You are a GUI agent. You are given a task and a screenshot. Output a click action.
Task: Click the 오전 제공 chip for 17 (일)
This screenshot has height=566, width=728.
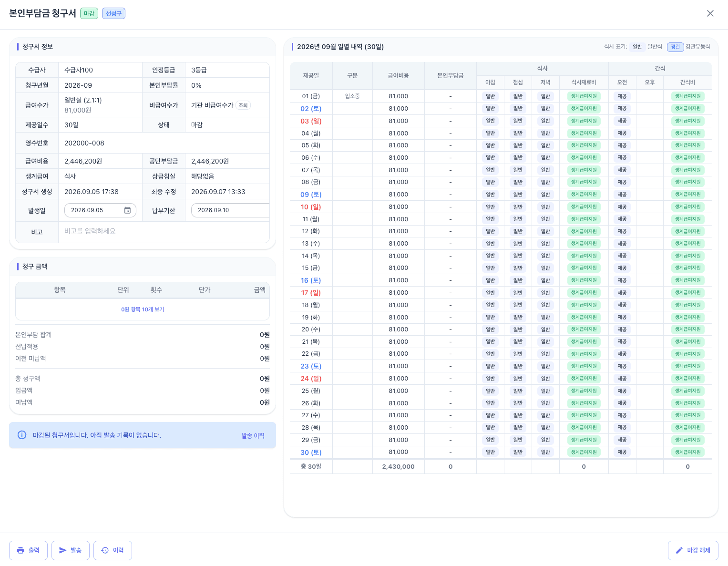click(x=622, y=293)
